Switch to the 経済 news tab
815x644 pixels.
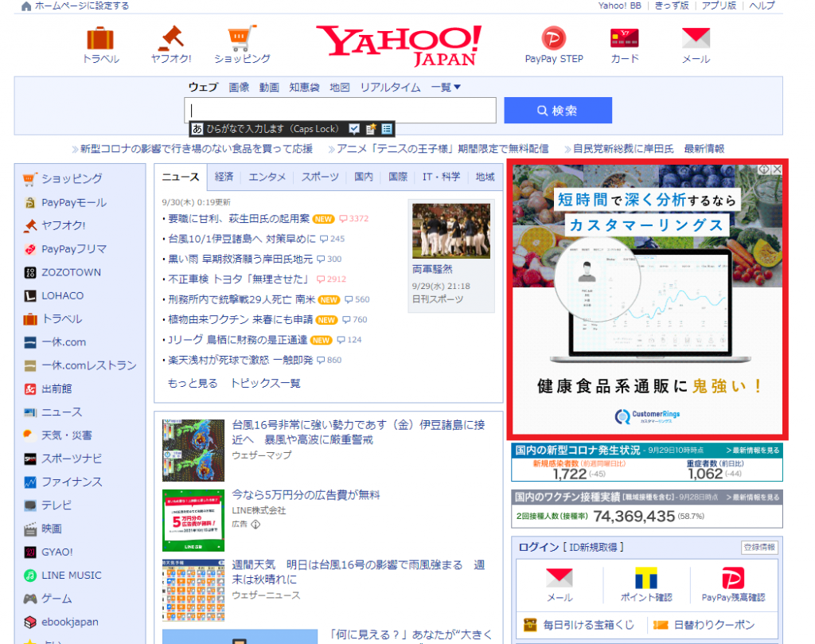pyautogui.click(x=224, y=177)
